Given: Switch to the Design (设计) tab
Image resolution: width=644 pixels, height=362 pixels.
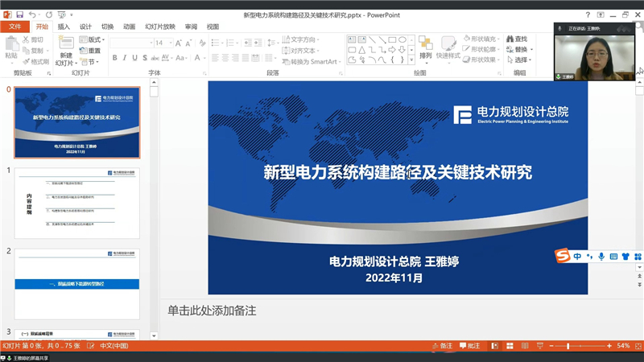Looking at the screenshot, I should pyautogui.click(x=85, y=27).
